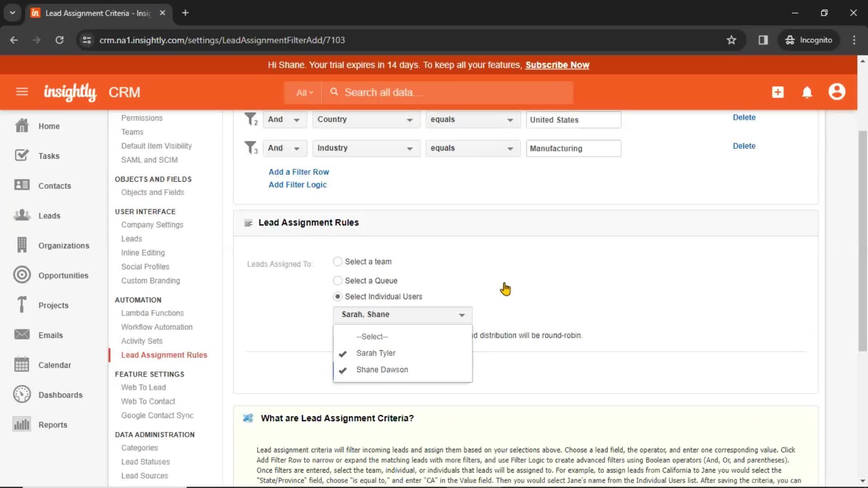Expand the Leads Assigned To user dropdown
The height and width of the screenshot is (488, 868).
pyautogui.click(x=402, y=314)
